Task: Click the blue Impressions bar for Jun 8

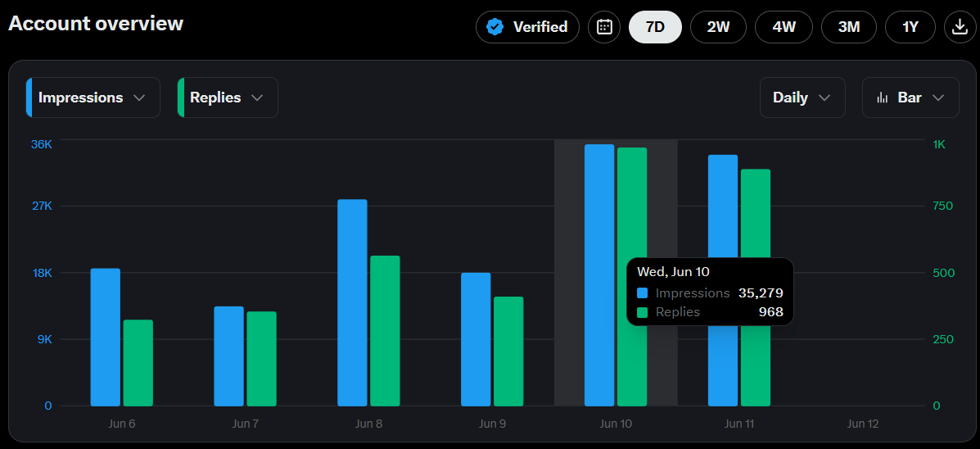Action: pyautogui.click(x=353, y=302)
